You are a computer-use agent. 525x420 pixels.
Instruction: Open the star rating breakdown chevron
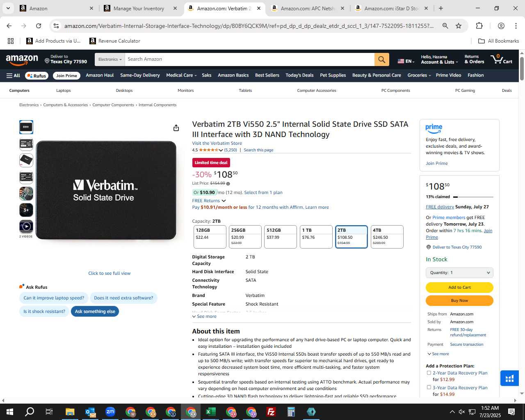(221, 150)
